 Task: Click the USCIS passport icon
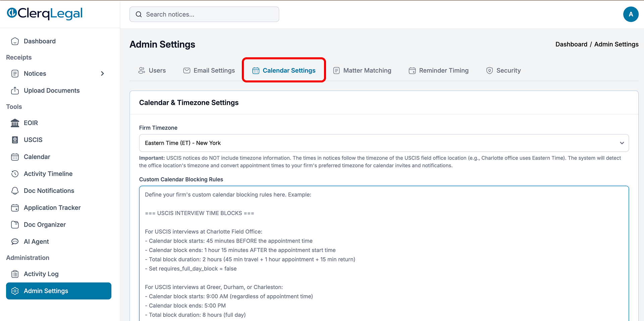point(15,140)
